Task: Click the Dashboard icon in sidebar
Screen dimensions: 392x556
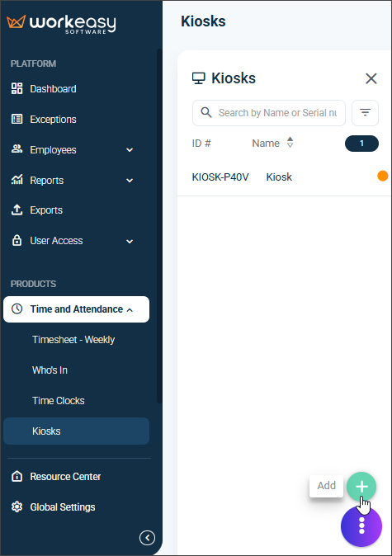Action: pyautogui.click(x=17, y=88)
